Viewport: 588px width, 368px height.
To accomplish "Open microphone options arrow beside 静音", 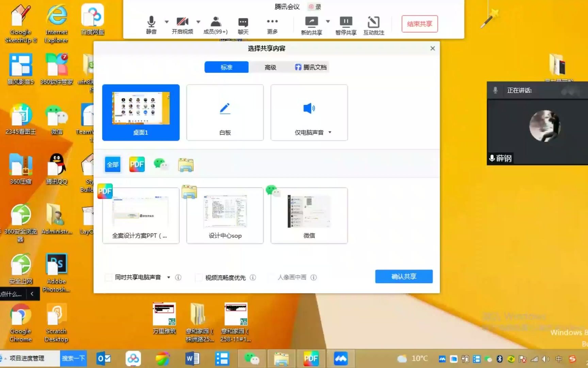I will [x=167, y=22].
